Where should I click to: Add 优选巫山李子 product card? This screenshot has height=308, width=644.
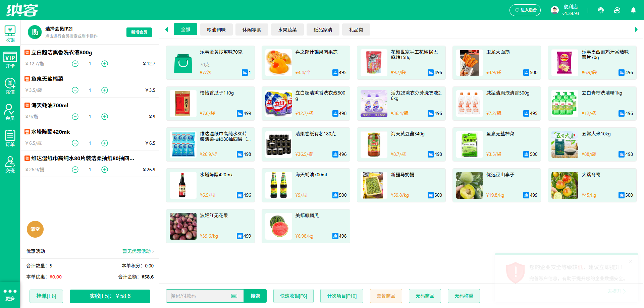(497, 185)
